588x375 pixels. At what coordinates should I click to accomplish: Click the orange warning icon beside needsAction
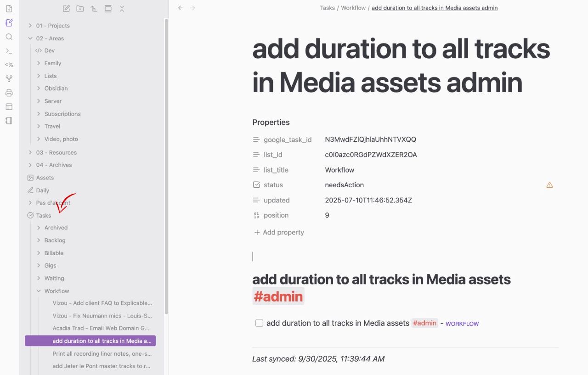549,185
